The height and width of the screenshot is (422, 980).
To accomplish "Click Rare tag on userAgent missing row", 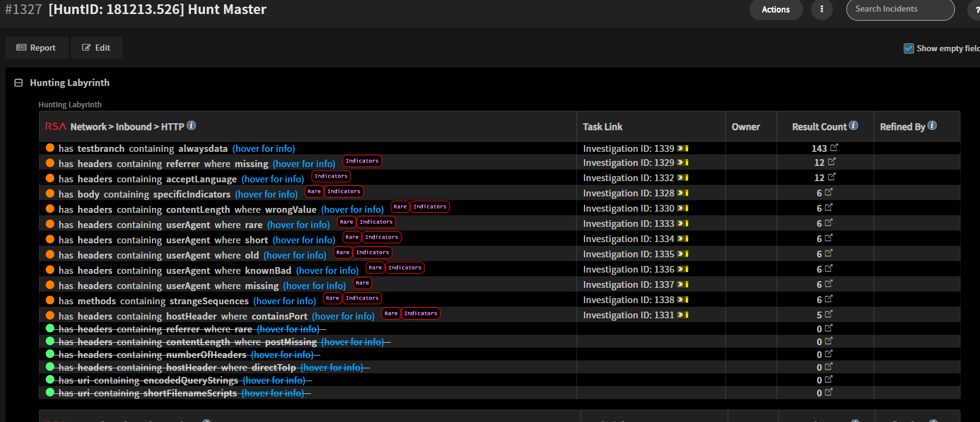I will [362, 283].
